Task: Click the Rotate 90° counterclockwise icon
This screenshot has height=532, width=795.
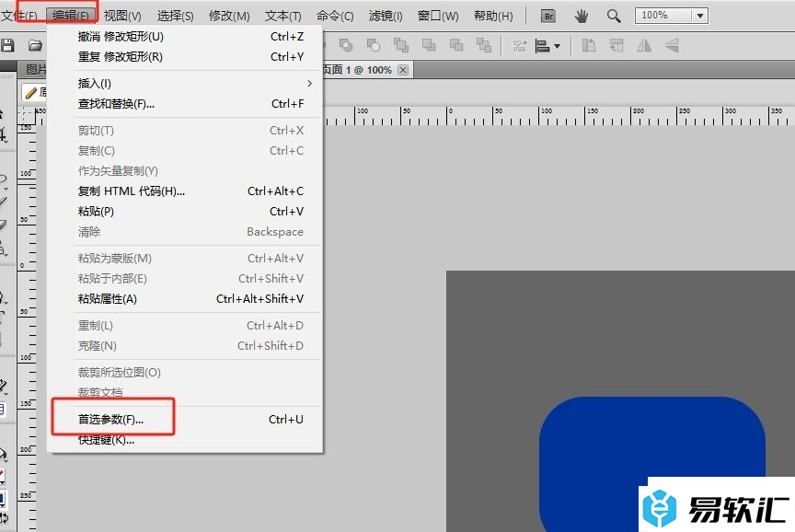Action: point(589,46)
